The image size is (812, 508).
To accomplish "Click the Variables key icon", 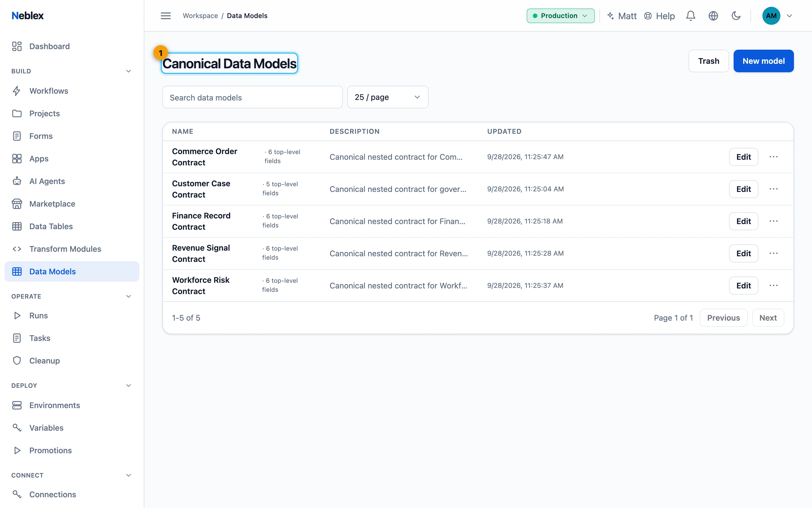I will point(17,428).
